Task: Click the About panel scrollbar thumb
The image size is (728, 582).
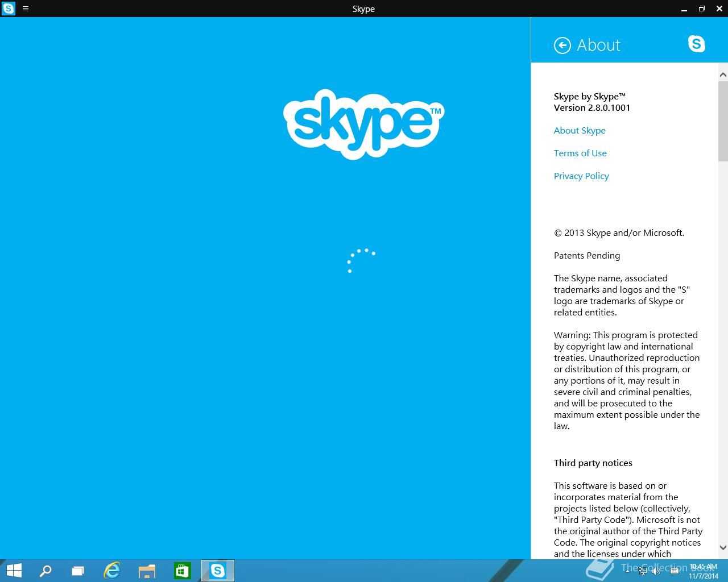Action: pyautogui.click(x=723, y=122)
